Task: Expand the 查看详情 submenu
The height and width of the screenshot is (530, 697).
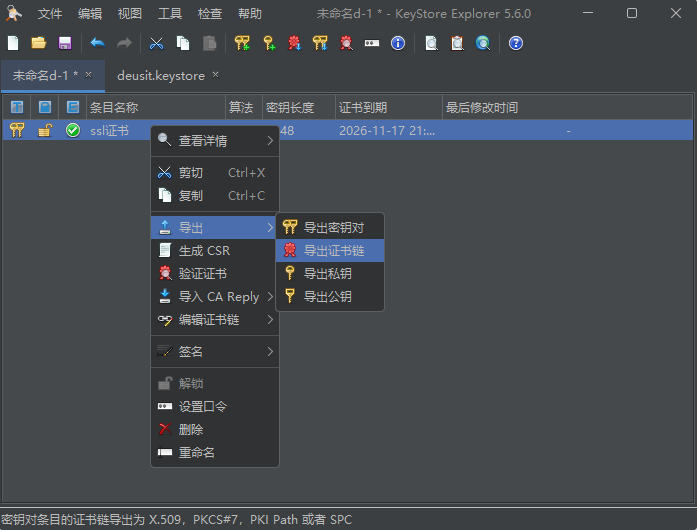Action: tap(214, 141)
